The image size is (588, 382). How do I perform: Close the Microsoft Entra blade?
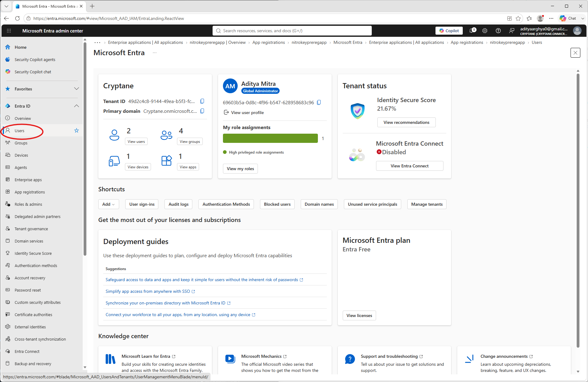click(x=575, y=53)
